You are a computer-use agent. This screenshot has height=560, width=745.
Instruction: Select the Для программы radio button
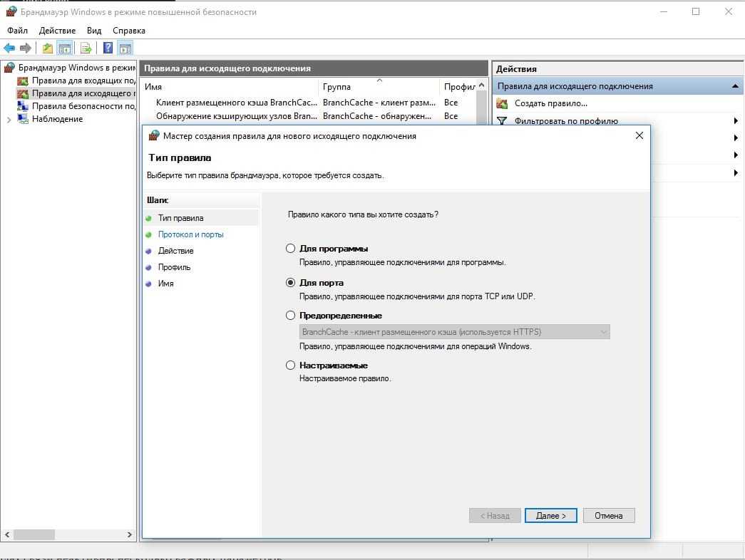coord(290,249)
